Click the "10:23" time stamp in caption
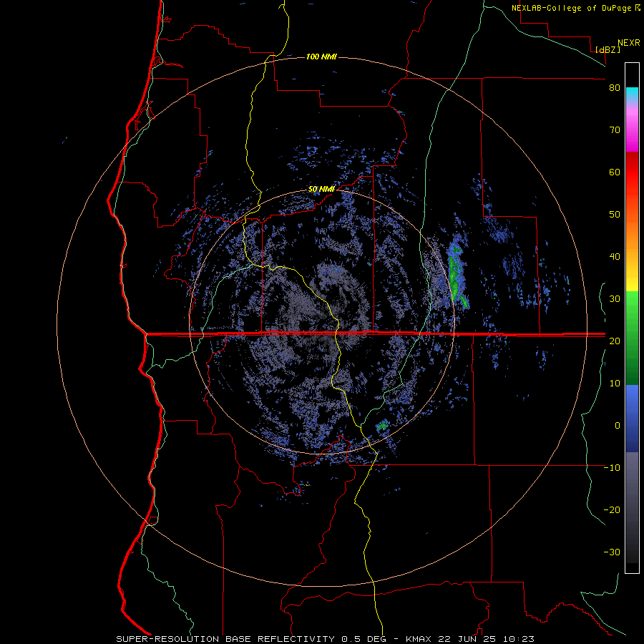 [518, 639]
